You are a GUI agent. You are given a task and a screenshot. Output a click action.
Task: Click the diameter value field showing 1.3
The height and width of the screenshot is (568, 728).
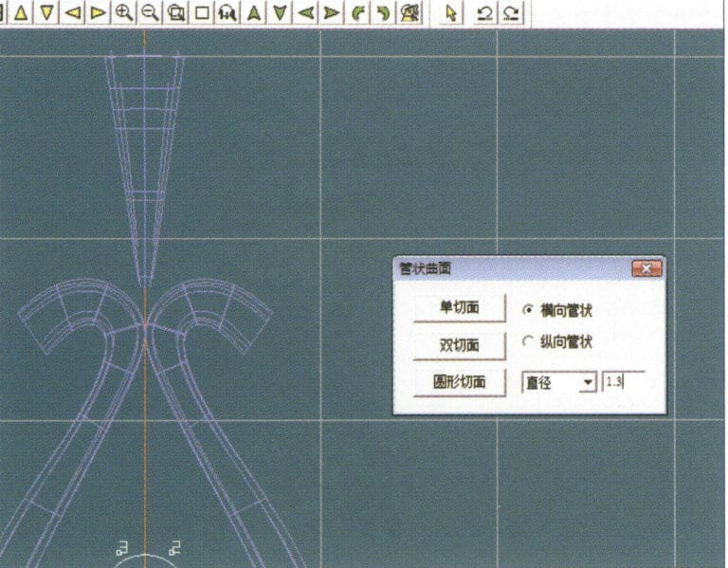pyautogui.click(x=624, y=382)
